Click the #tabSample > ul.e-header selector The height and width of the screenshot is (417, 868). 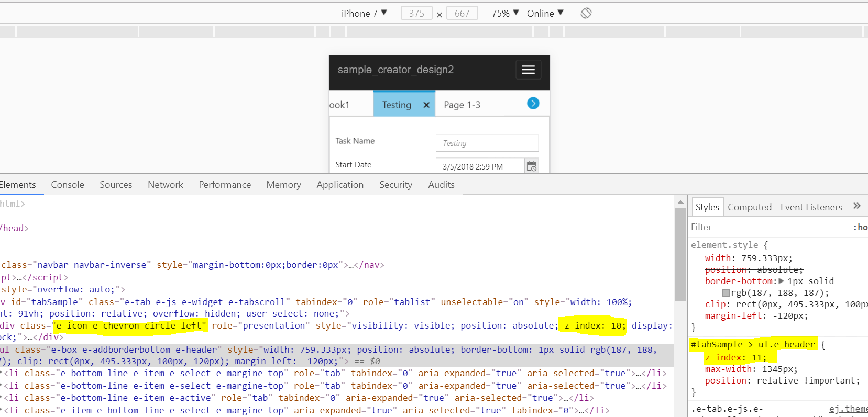click(753, 344)
